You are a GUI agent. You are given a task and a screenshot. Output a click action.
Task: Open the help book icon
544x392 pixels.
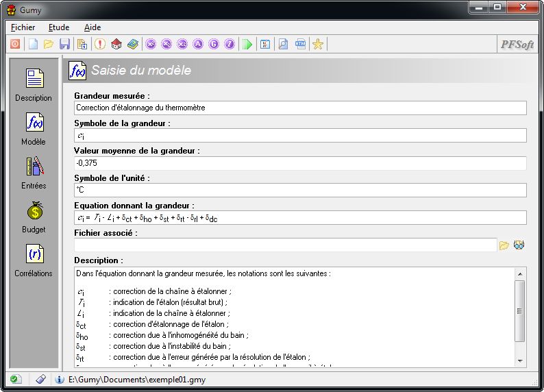132,44
